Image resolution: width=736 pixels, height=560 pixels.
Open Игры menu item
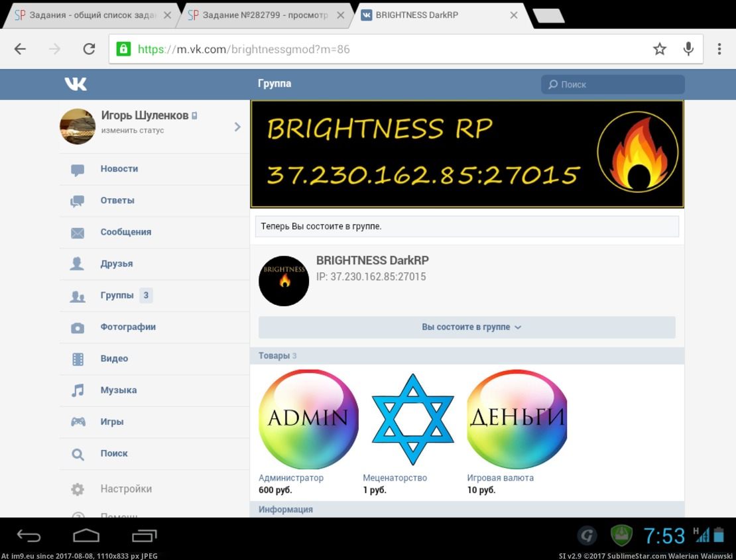point(155,422)
